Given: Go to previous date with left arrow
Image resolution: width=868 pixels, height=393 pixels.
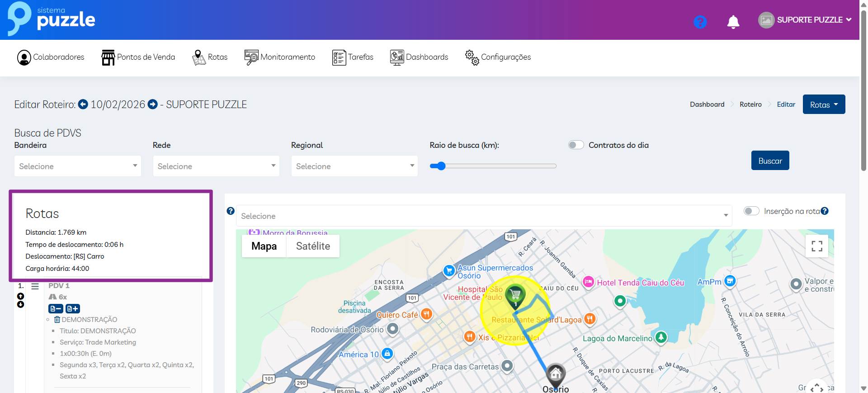Looking at the screenshot, I should (x=83, y=104).
